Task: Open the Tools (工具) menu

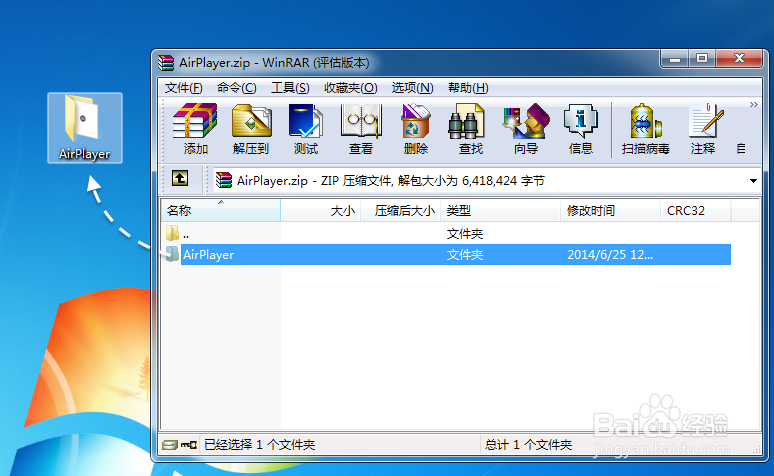Action: [290, 88]
